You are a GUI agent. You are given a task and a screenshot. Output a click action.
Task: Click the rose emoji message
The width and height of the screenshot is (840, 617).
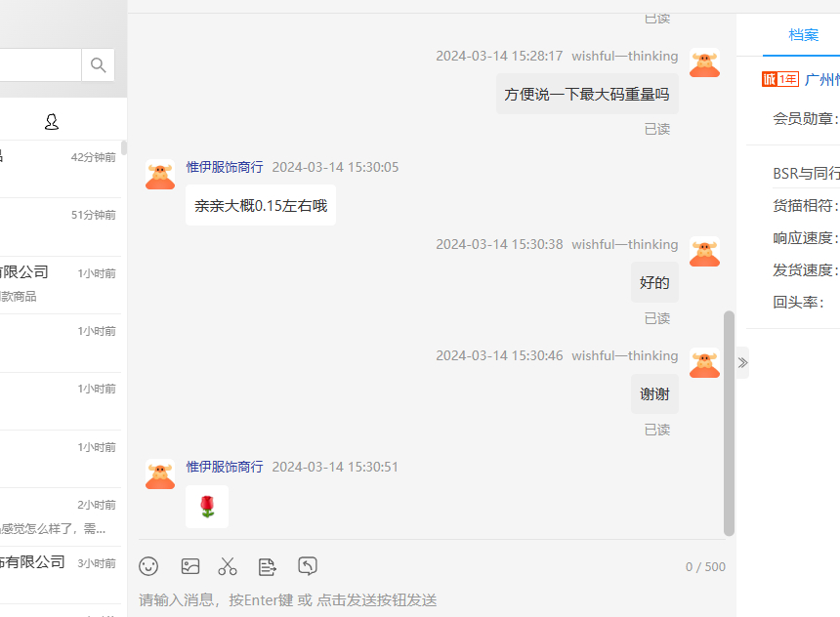point(207,506)
